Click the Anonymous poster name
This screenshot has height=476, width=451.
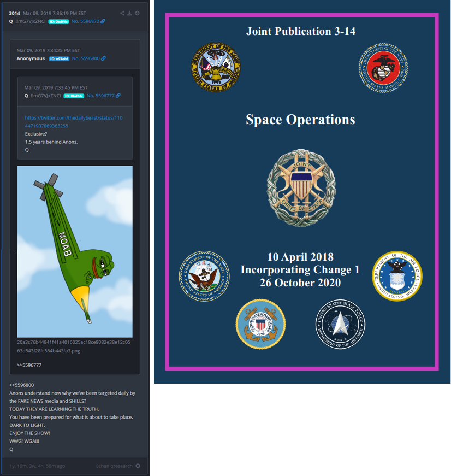(x=31, y=58)
